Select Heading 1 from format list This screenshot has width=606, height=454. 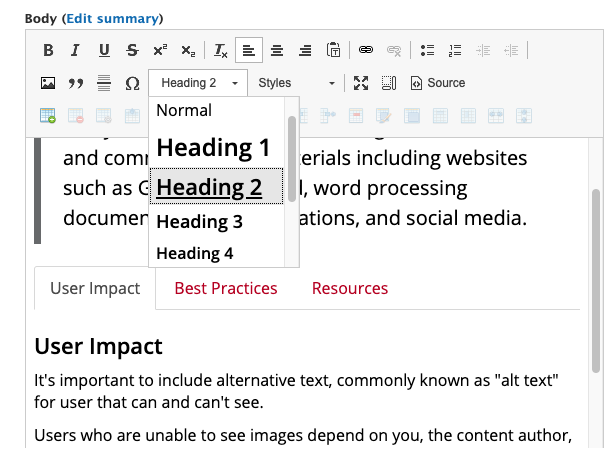214,148
